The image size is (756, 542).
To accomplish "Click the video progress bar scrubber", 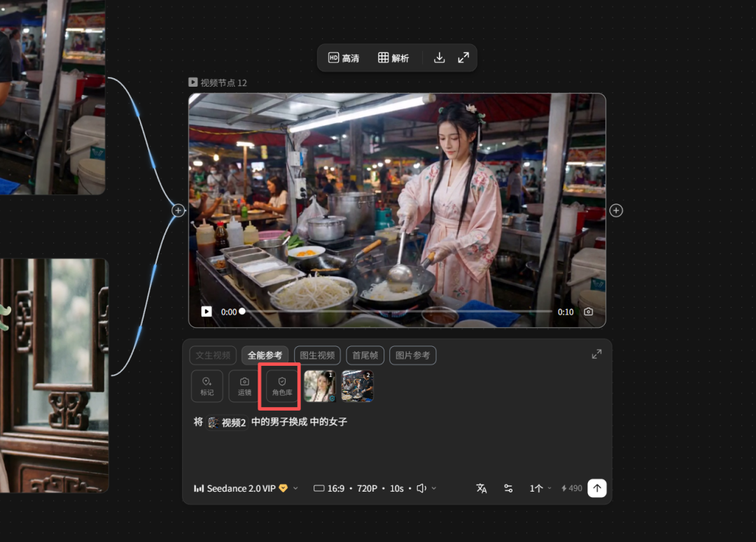I will point(242,311).
